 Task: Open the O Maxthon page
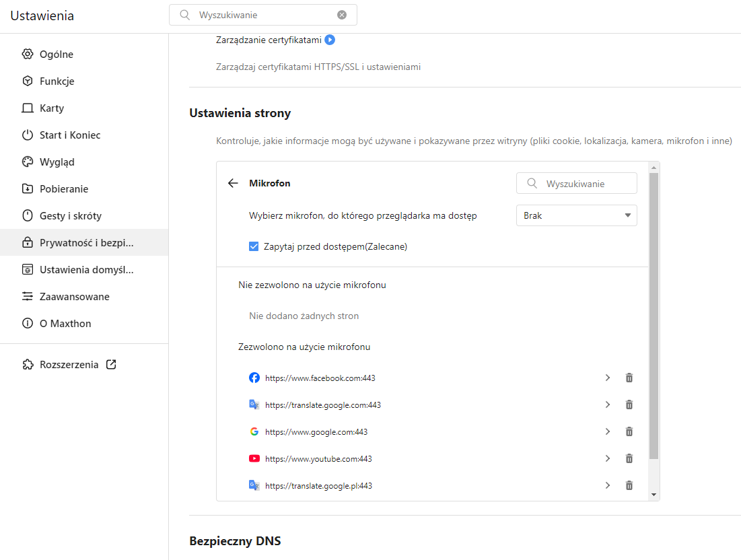[84, 323]
